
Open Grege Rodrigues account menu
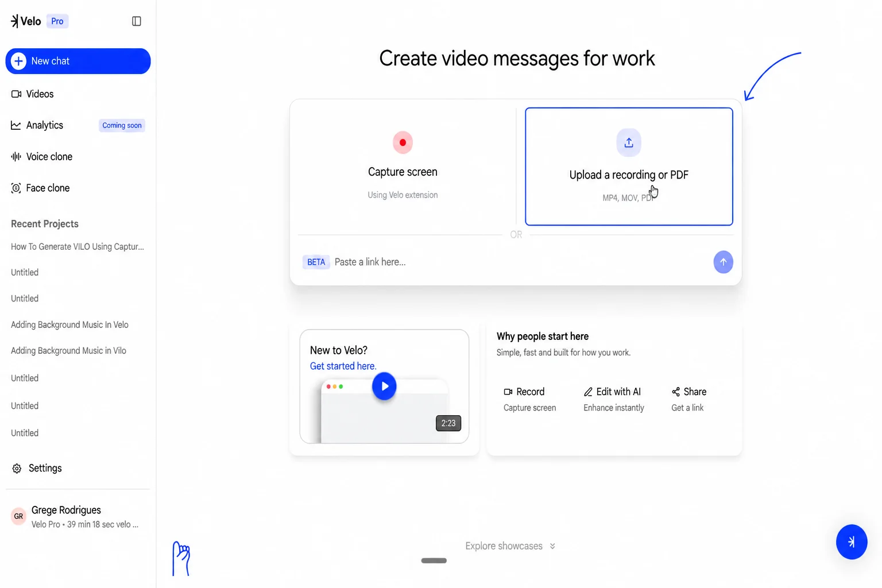click(x=78, y=517)
